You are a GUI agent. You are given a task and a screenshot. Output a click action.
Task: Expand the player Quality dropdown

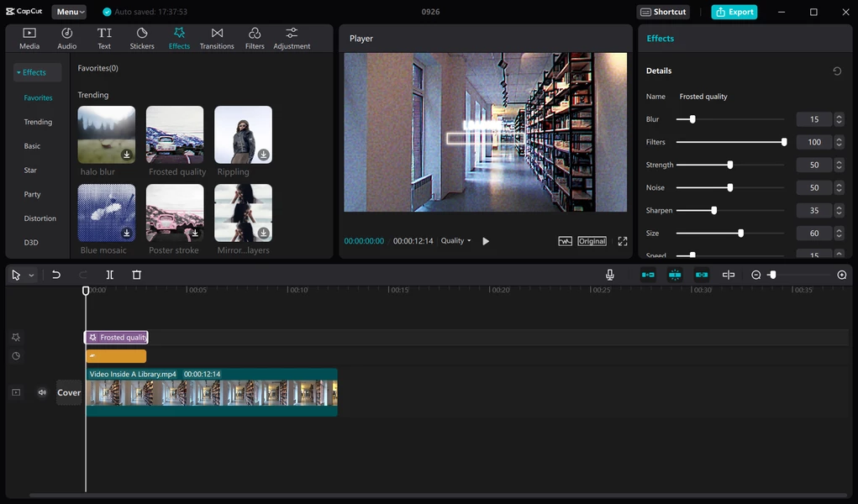tap(456, 241)
